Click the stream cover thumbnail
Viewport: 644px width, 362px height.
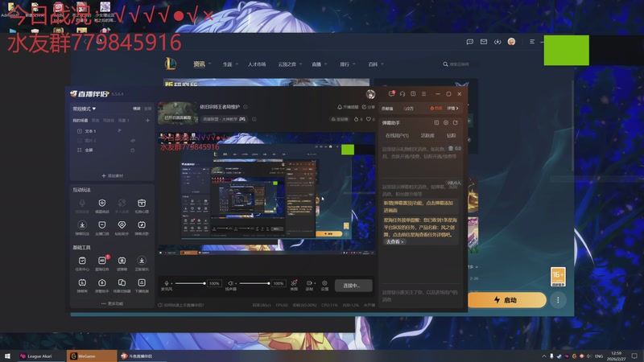pos(178,113)
